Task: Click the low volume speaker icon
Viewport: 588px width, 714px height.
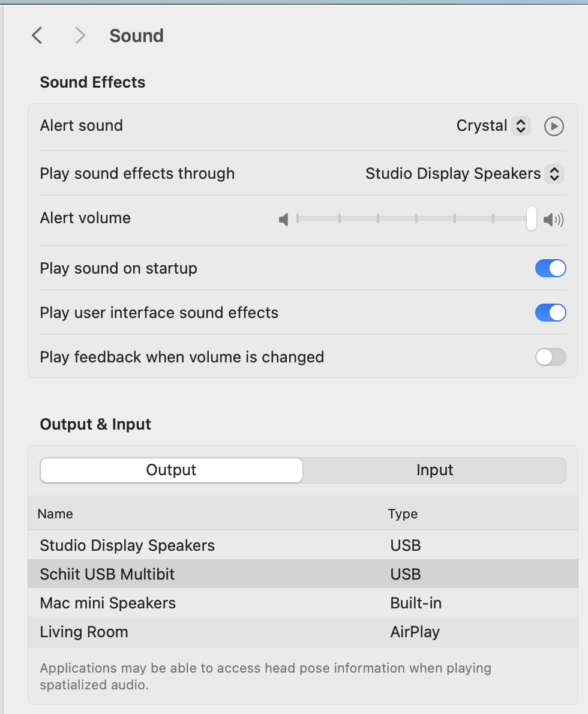Action: click(283, 220)
